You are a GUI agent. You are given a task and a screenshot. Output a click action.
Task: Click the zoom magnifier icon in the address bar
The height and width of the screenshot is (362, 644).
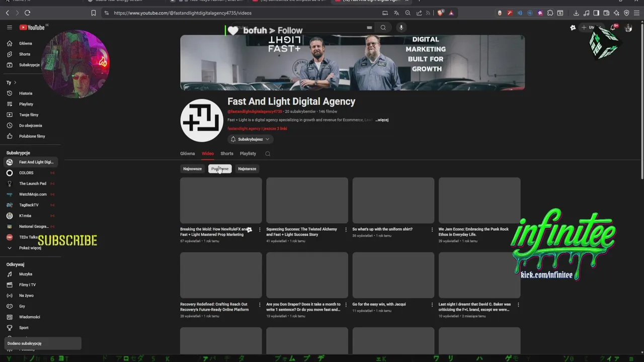pos(408,13)
